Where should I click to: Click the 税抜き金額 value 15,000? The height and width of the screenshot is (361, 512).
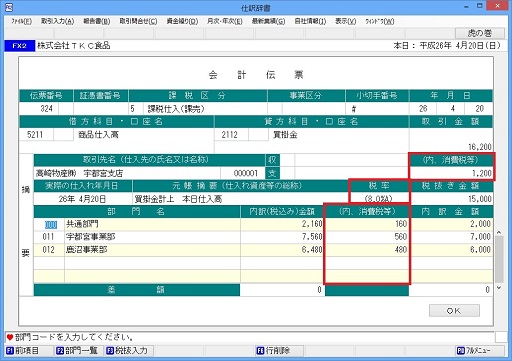click(x=480, y=199)
